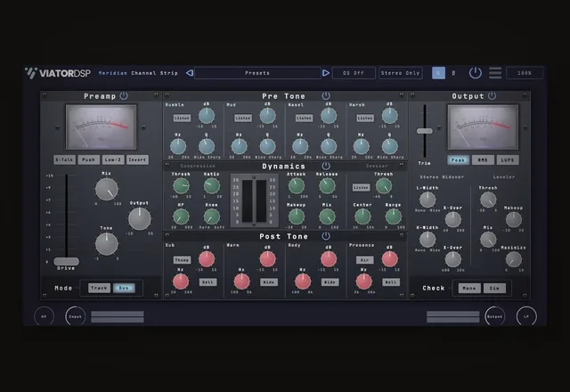Click the ViatorDSP logo
The width and height of the screenshot is (570, 392).
(58, 73)
